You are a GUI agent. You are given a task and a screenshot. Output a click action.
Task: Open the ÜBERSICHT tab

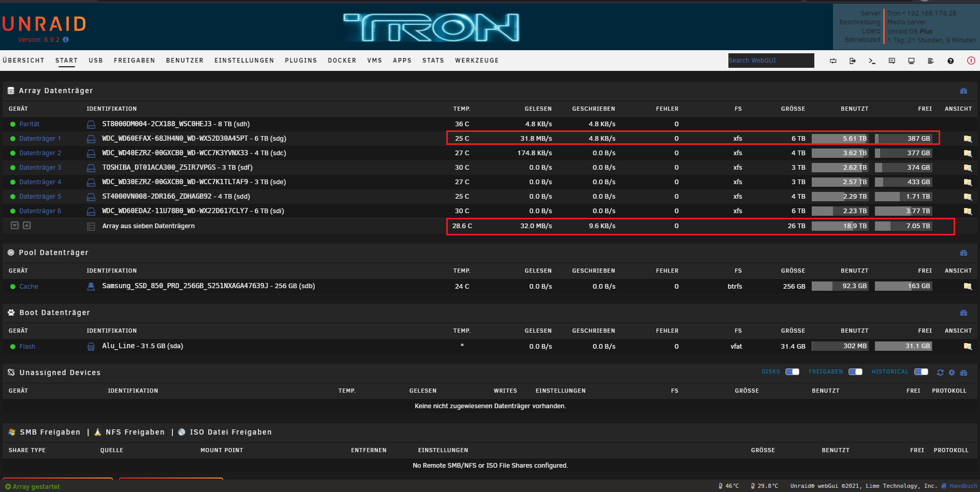click(x=23, y=61)
